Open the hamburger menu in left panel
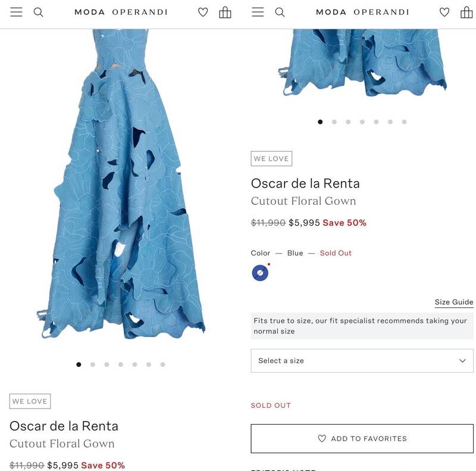Viewport: 476px width, 471px height. (16, 12)
